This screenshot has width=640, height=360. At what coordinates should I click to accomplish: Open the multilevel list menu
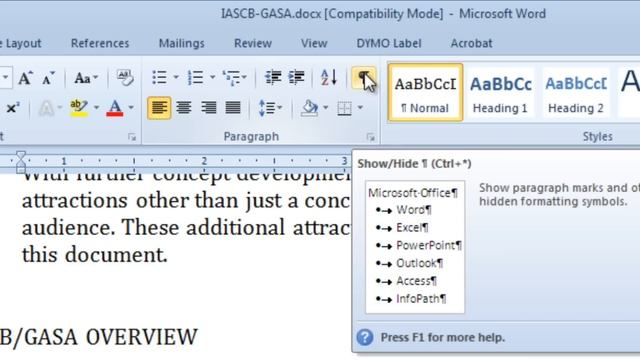(234, 78)
